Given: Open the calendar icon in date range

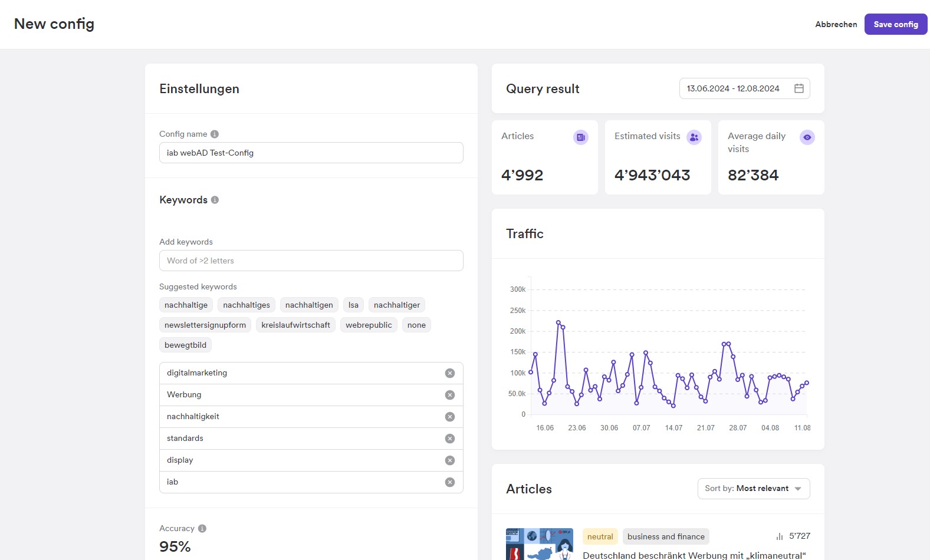Looking at the screenshot, I should (x=799, y=88).
